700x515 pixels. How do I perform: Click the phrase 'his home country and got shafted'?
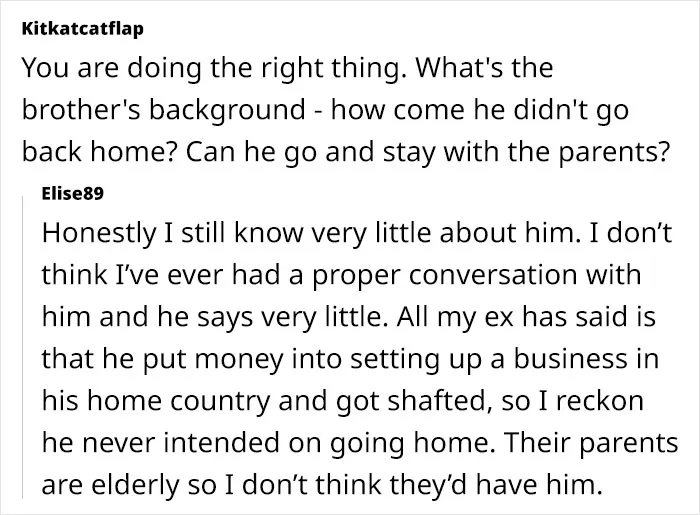[x=265, y=401]
